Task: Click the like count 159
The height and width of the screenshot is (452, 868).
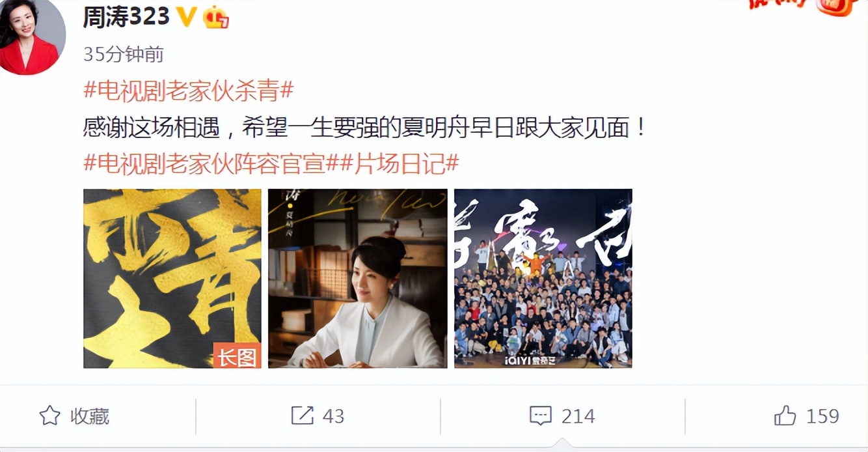Action: tap(822, 416)
